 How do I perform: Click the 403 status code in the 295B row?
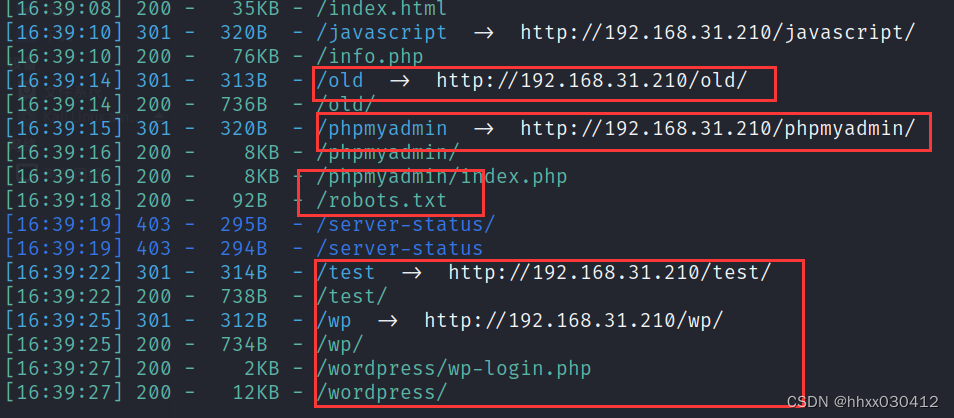[x=154, y=225]
